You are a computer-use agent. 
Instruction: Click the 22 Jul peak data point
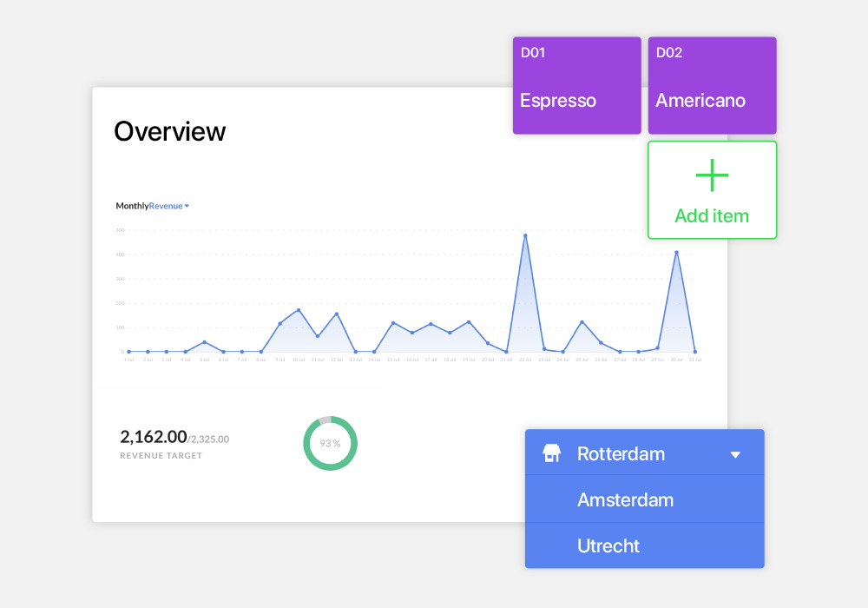[x=525, y=235]
